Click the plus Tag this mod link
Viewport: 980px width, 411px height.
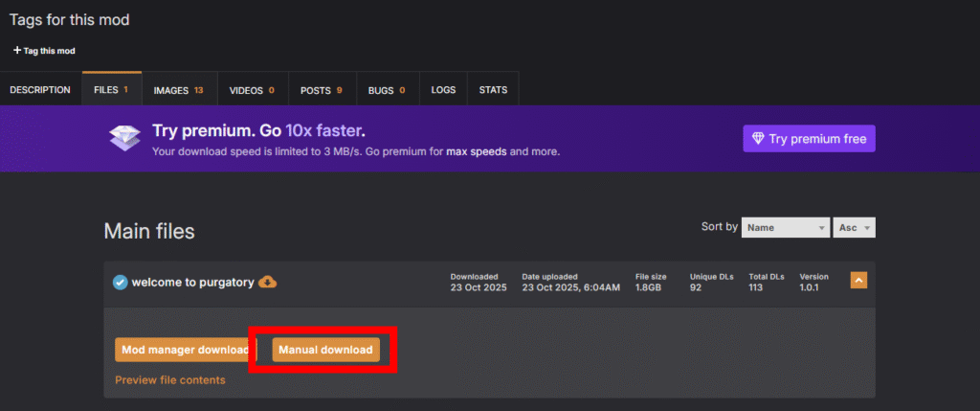(x=44, y=51)
